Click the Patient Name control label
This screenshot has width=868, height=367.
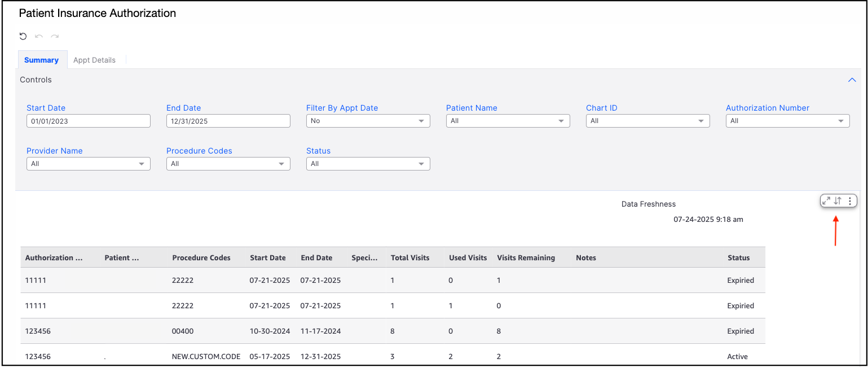472,108
